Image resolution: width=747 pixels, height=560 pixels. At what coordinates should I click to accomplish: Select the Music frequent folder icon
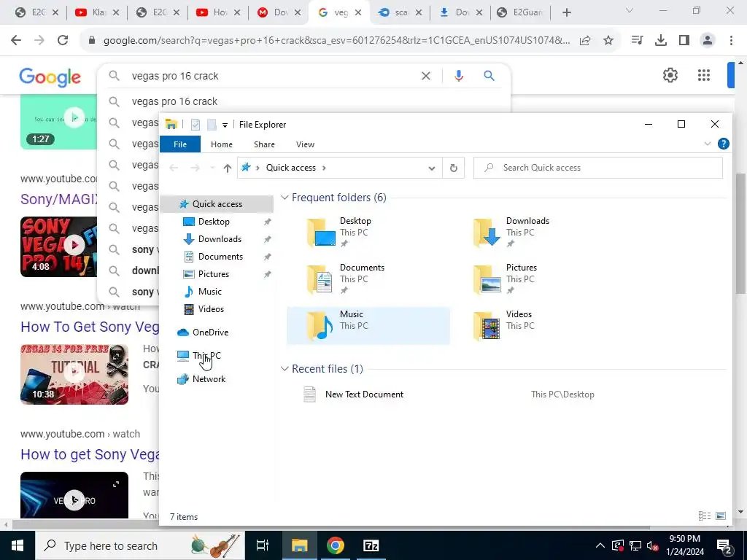coord(322,326)
